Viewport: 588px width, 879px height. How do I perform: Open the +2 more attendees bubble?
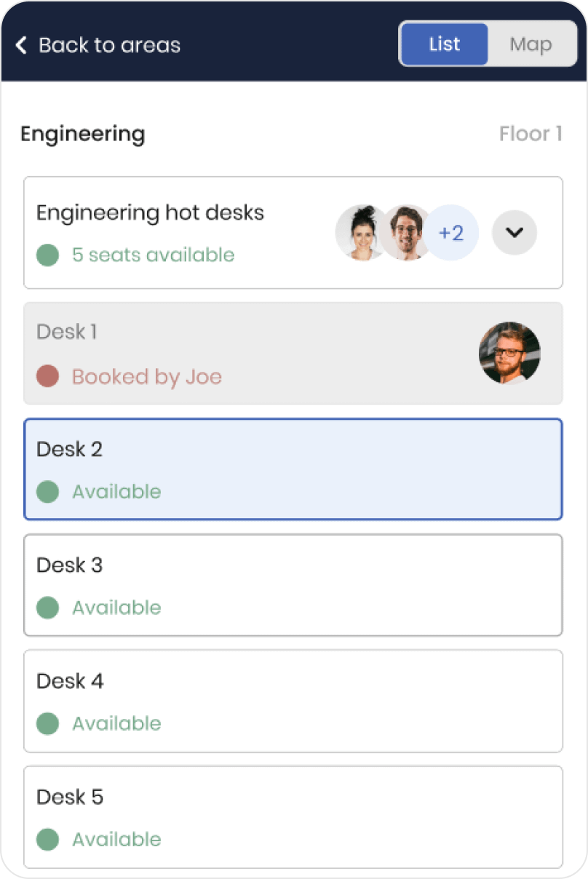[x=451, y=233]
